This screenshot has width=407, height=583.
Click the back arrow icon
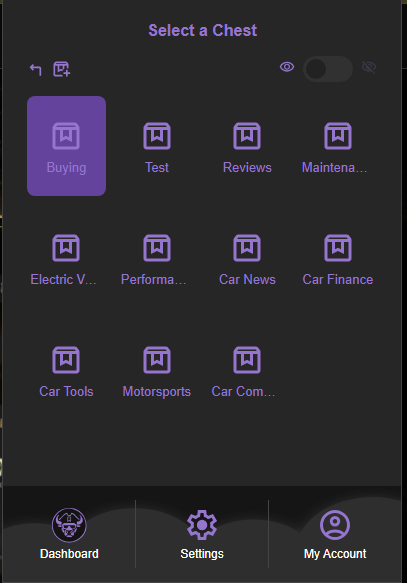coord(35,70)
